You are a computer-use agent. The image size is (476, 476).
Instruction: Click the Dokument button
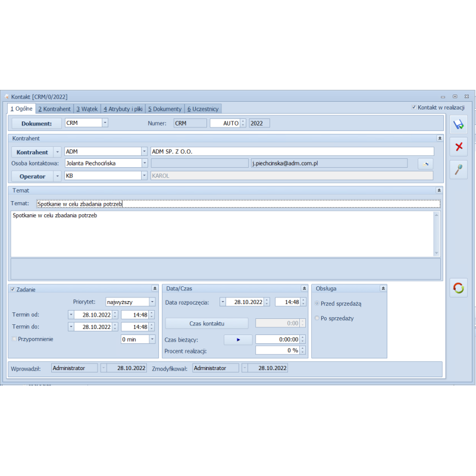tap(36, 124)
